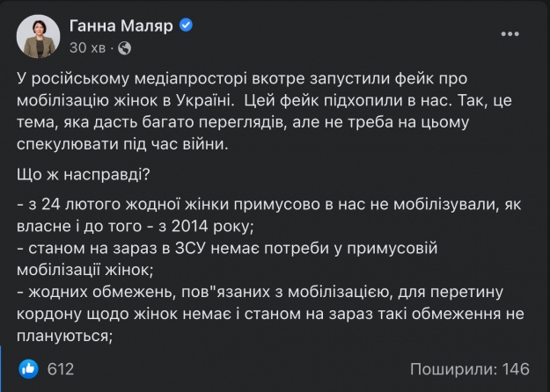Click the blue verified badge

tap(186, 26)
